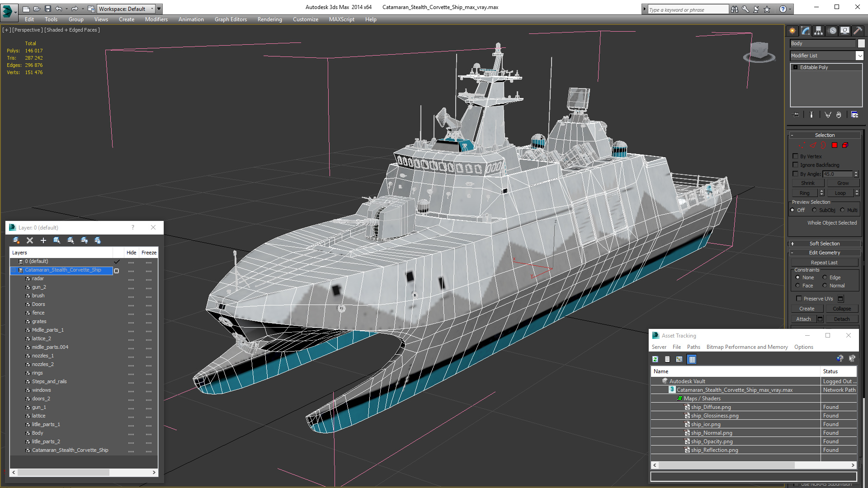Viewport: 868px width, 488px height.
Task: Select Polygon sub-object level icon
Action: [835, 145]
